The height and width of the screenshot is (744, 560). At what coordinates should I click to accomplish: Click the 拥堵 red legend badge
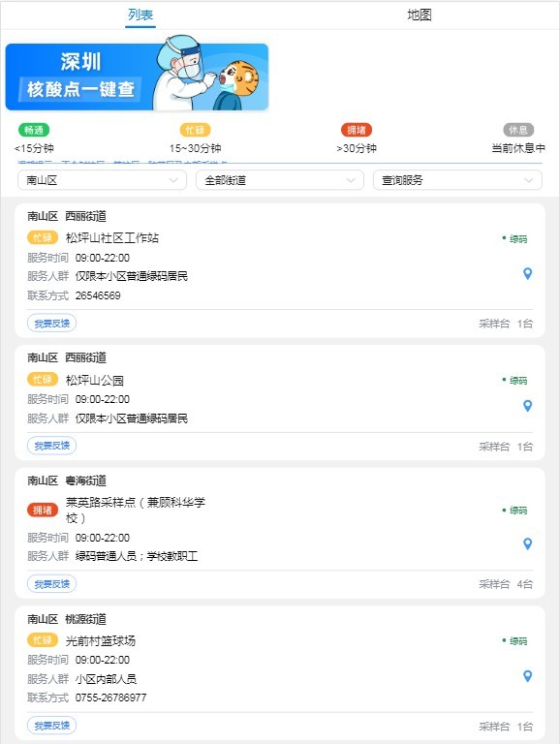pos(357,130)
